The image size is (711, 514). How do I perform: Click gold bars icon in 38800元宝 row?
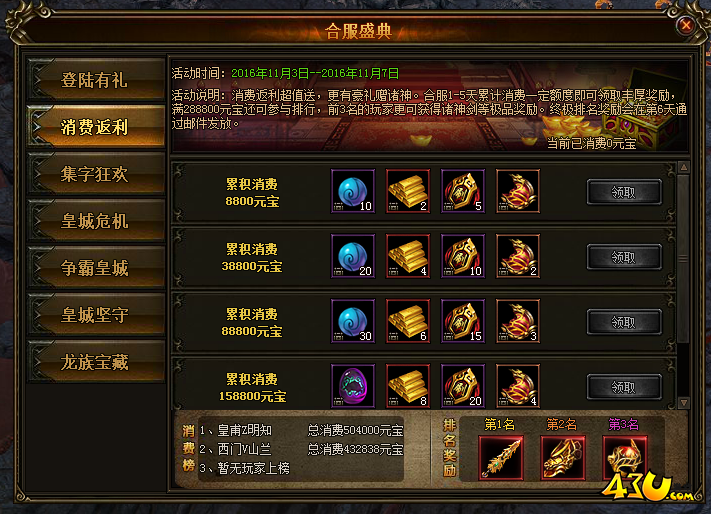(x=408, y=256)
